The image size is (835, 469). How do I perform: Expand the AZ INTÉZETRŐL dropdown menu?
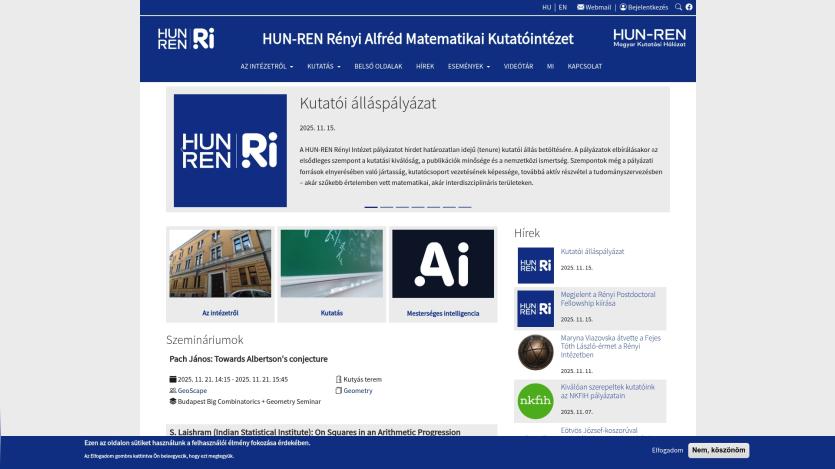(x=266, y=67)
